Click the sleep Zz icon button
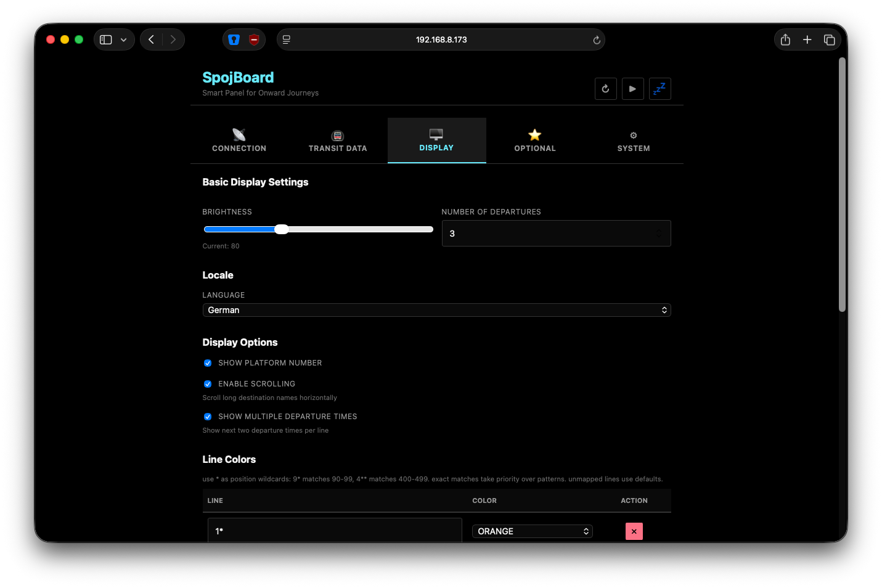The height and width of the screenshot is (588, 882). pyautogui.click(x=659, y=89)
